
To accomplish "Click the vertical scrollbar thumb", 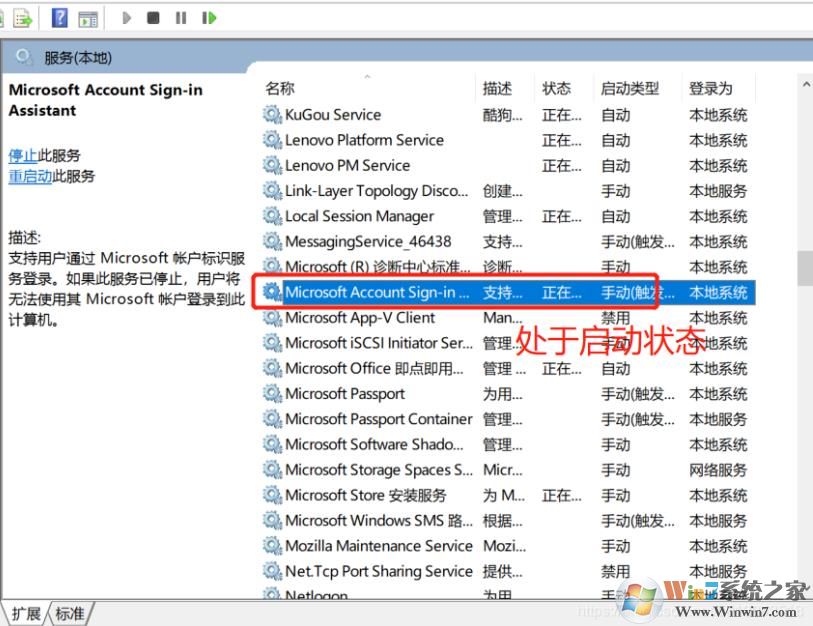I will (805, 268).
